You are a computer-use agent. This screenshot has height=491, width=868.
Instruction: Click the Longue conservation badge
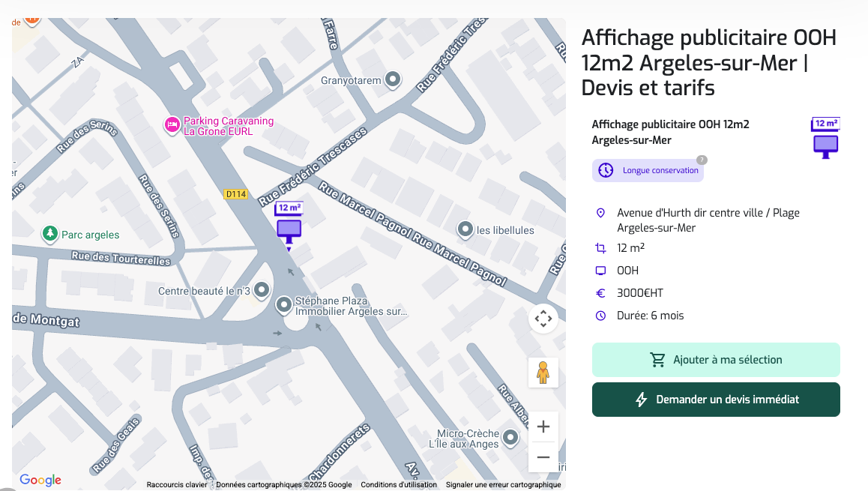pos(648,170)
